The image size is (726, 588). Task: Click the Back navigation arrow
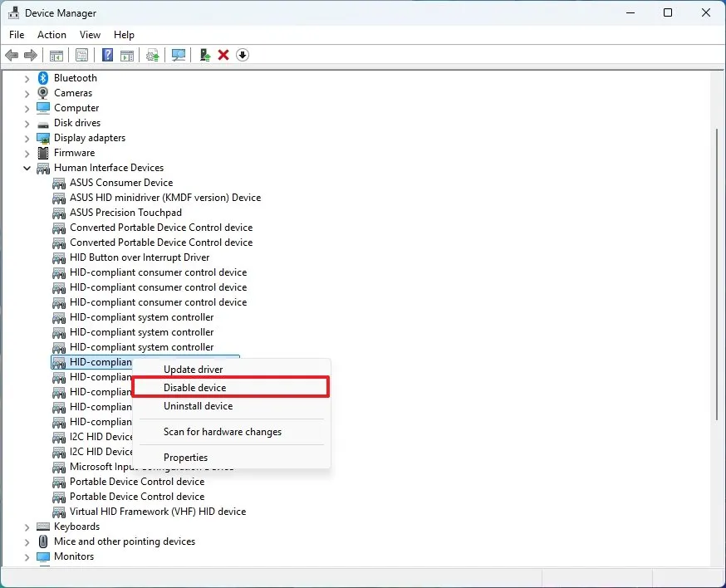[x=12, y=55]
